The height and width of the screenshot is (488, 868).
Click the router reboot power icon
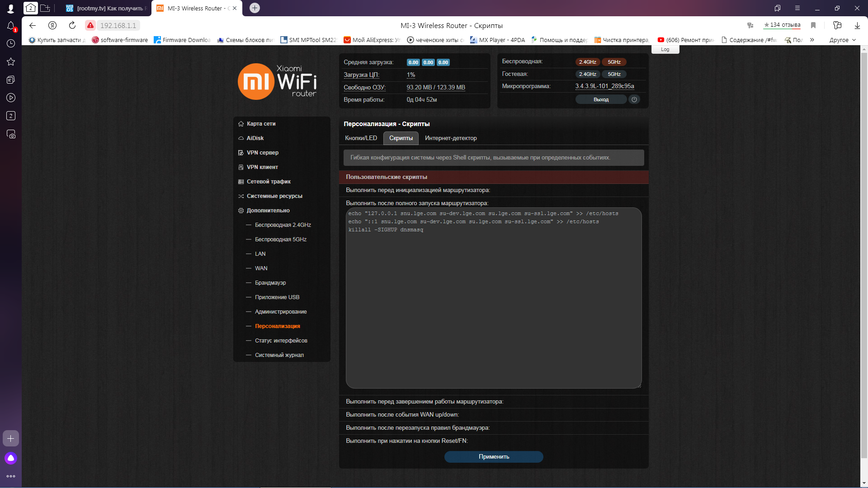click(634, 99)
